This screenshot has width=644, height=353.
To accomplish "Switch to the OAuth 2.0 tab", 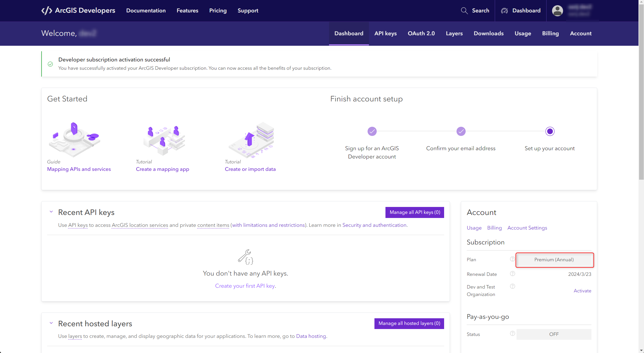I will click(421, 33).
